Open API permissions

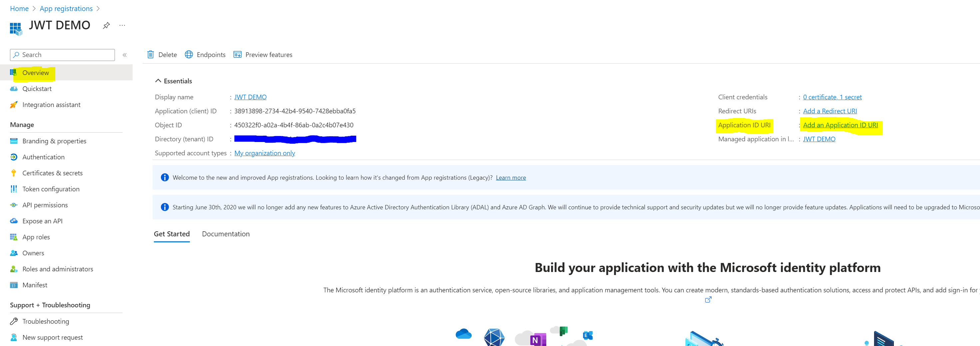coord(45,205)
